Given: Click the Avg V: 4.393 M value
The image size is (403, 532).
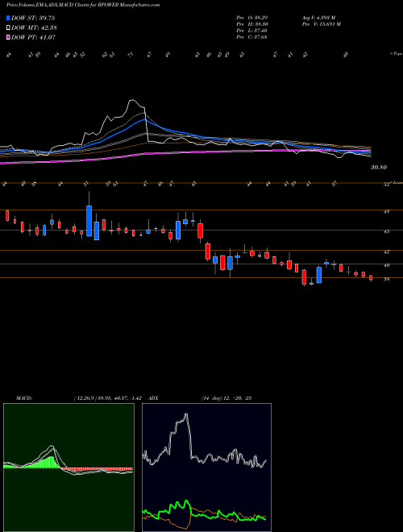Looking at the screenshot, I should coord(318,18).
